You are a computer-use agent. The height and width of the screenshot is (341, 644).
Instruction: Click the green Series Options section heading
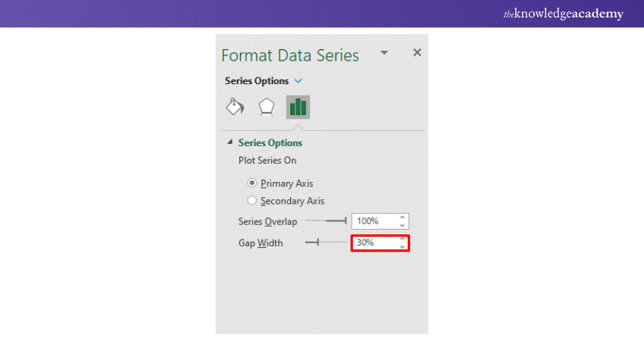[x=270, y=142]
